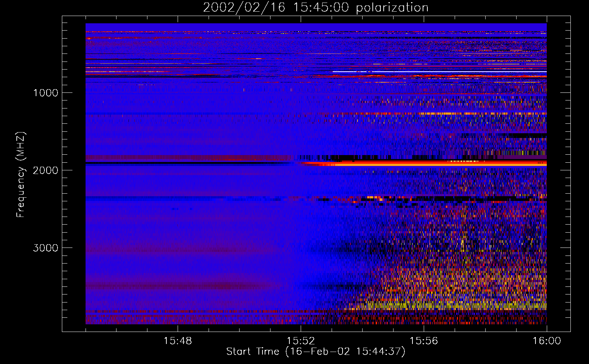Click the 16:00 time tick label

[547, 341]
